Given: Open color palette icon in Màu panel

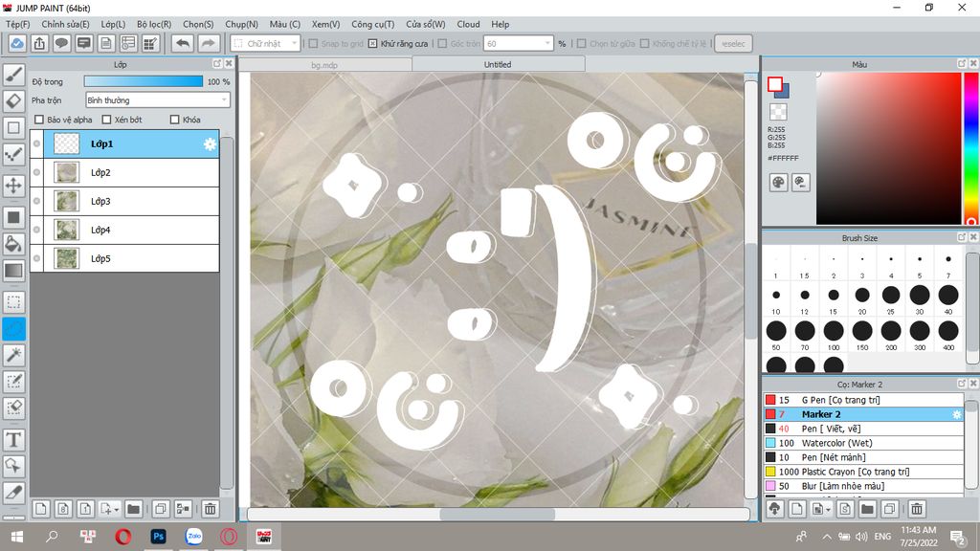Looking at the screenshot, I should coord(778,183).
